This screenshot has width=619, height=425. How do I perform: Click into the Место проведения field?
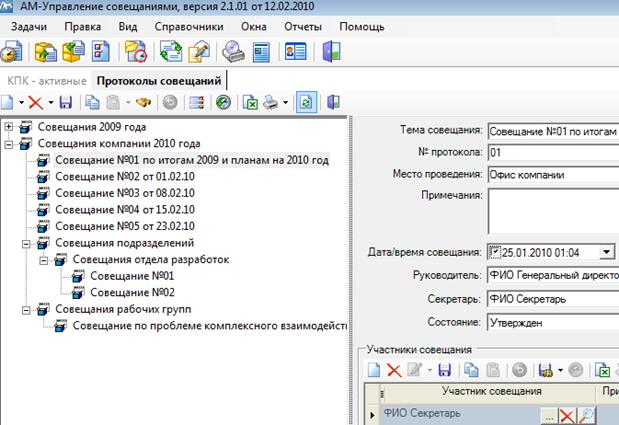(x=550, y=175)
